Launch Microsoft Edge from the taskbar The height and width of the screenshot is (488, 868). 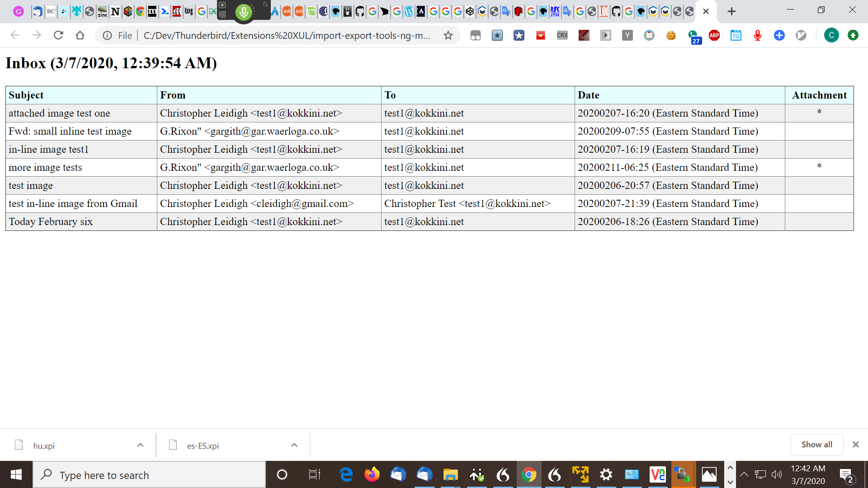(x=346, y=474)
